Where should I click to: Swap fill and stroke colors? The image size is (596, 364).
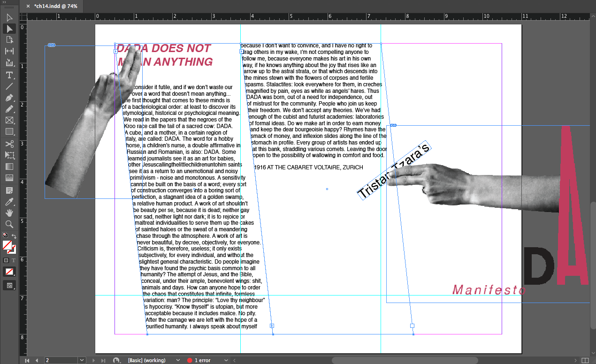(x=14, y=236)
